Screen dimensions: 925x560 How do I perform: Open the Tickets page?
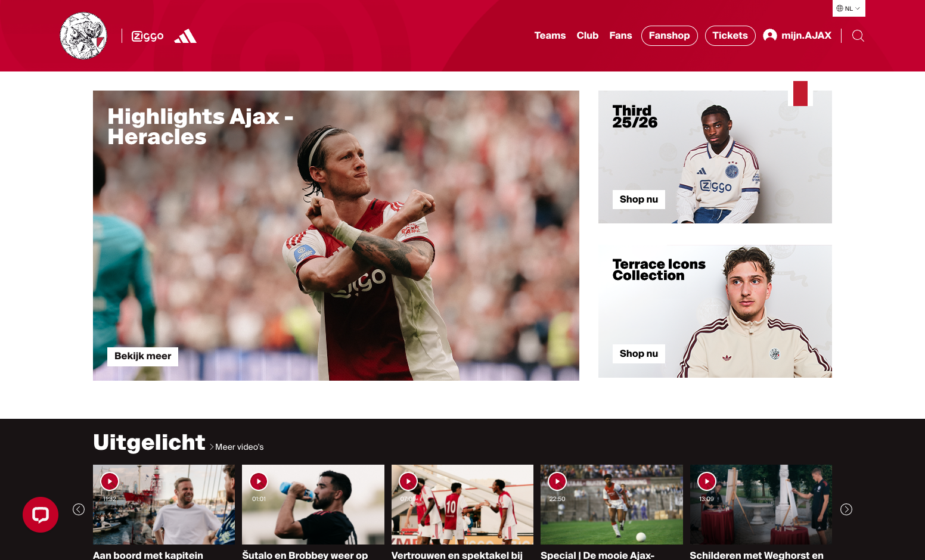tap(730, 36)
